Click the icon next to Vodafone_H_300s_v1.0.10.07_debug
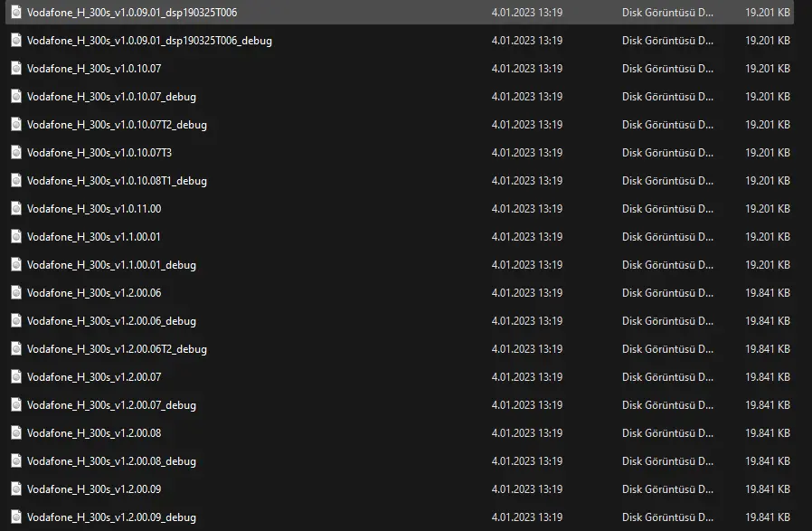The width and height of the screenshot is (812, 531). click(16, 96)
